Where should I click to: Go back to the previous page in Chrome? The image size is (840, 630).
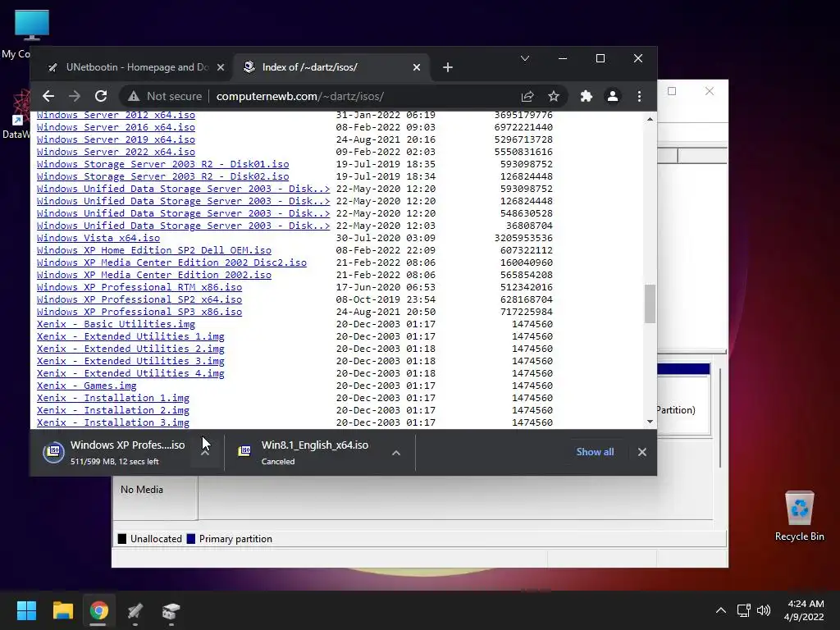coord(48,97)
